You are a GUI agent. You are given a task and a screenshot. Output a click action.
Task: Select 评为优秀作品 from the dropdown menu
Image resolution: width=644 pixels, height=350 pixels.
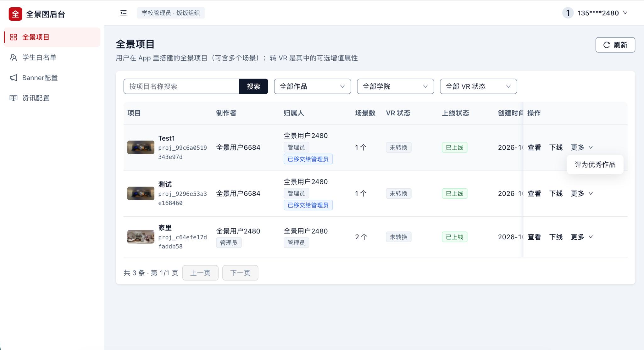(x=595, y=164)
